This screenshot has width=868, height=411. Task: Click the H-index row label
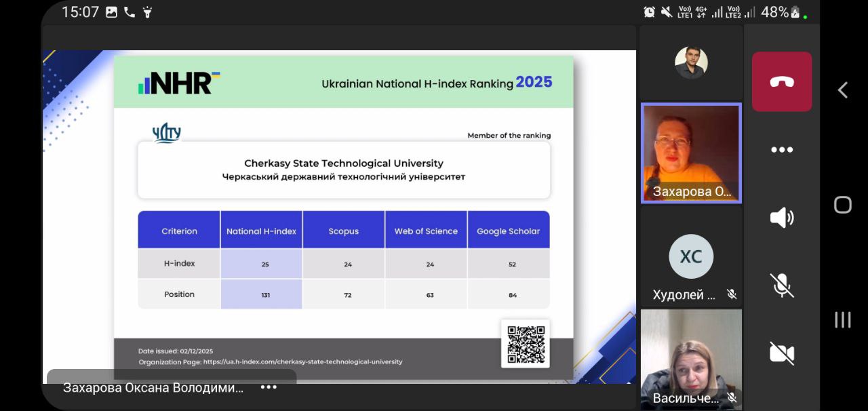click(x=179, y=263)
